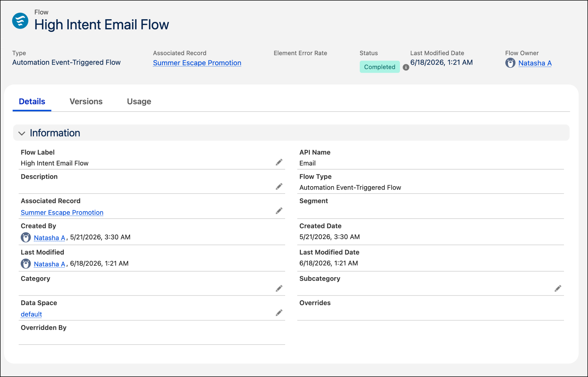588x377 pixels.
Task: Open the default Data Space link
Action: tap(31, 314)
